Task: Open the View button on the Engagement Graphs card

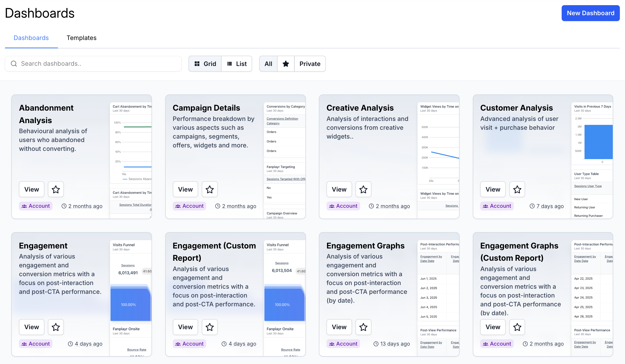Action: pos(339,327)
